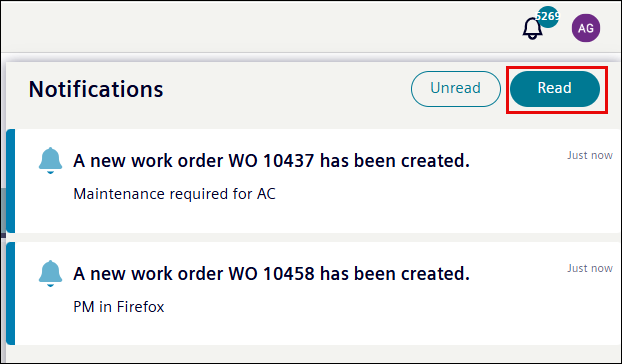This screenshot has width=622, height=364.
Task: Click blue status bar of WO 10437 card
Action: [x=11, y=181]
